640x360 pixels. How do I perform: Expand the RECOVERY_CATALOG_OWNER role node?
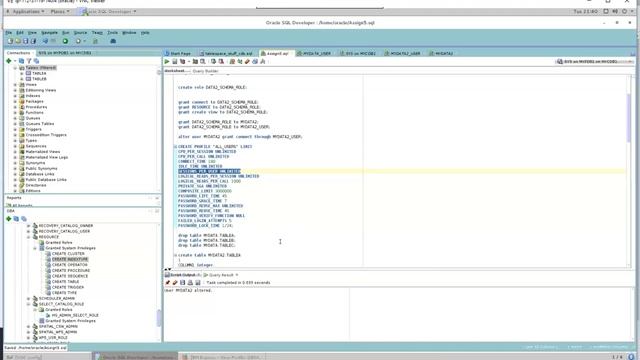pos(29,226)
